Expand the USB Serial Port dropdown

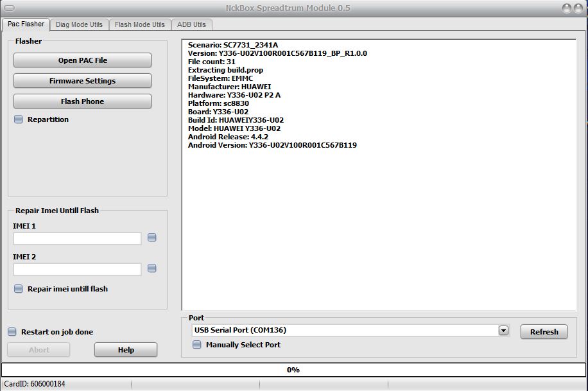pyautogui.click(x=504, y=330)
